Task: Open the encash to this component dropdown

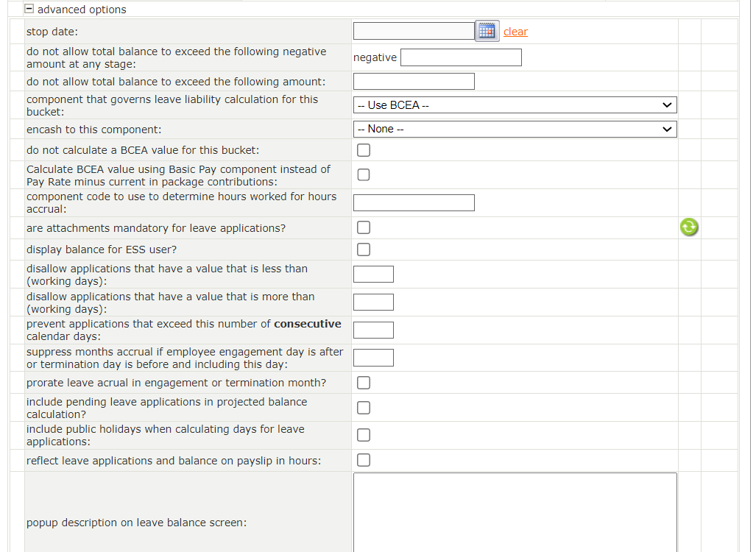Action: (x=515, y=129)
